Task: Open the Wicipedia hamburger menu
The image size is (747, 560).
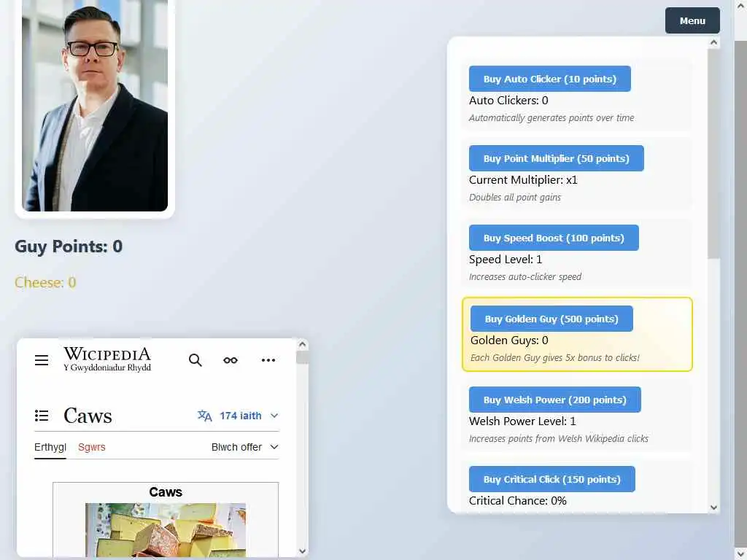Action: (x=42, y=360)
